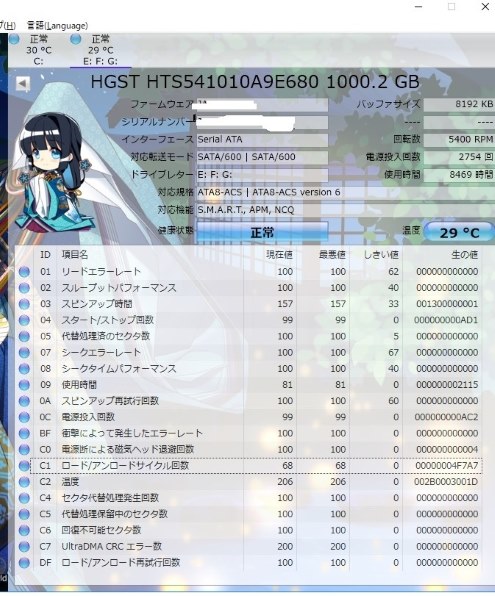Image resolution: width=495 pixels, height=596 pixels.
Task: Click status orb of DF ロード/アンロード再試行回数
Action: click(x=24, y=563)
